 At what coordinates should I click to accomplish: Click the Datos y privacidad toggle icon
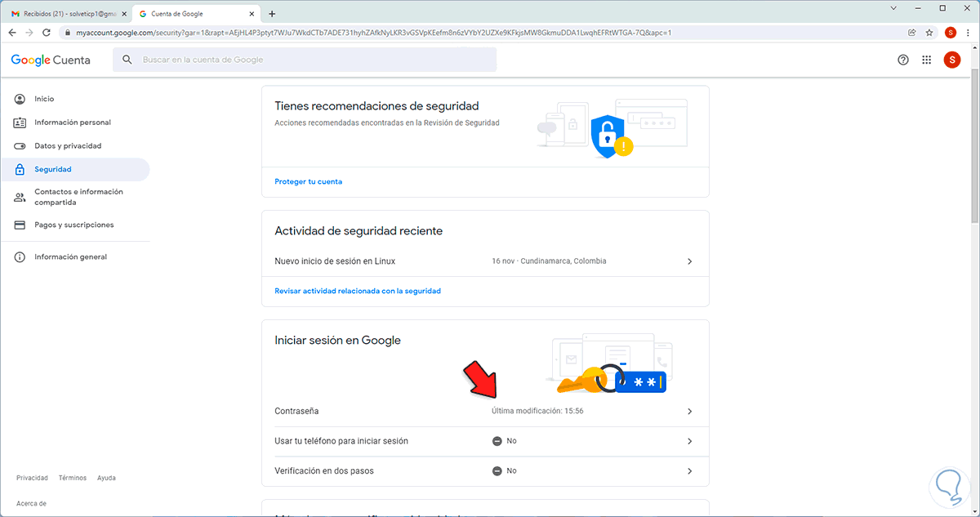(20, 145)
